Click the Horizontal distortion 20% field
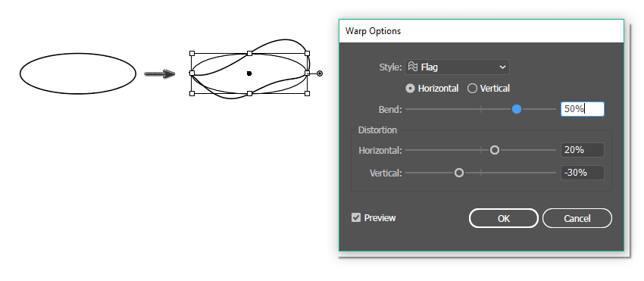The width and height of the screenshot is (644, 281). pos(583,150)
